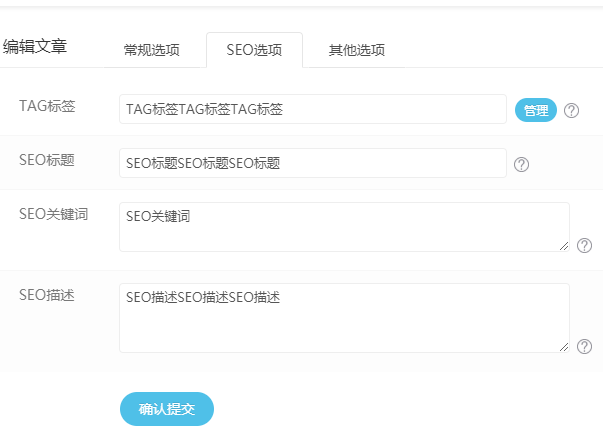The image size is (603, 435).
Task: Open help icon beside SEO标题 field
Action: (x=521, y=164)
